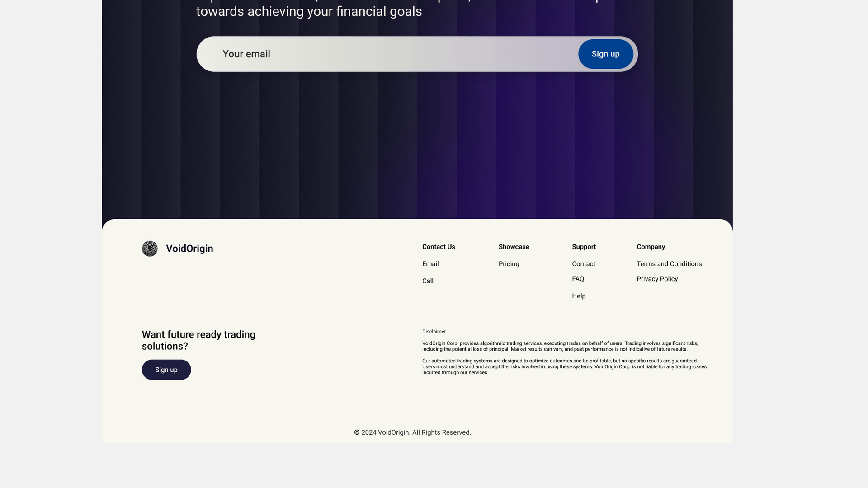Click the Contact Us column heading
868x488 pixels.
point(439,247)
